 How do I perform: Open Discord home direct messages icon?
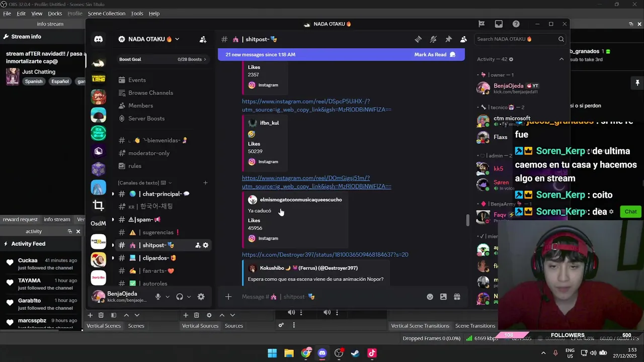click(99, 39)
